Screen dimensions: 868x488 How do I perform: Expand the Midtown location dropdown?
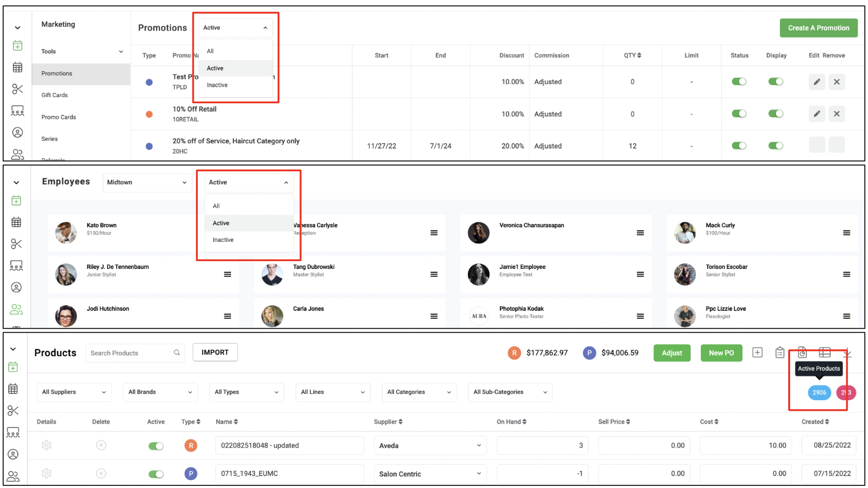tap(147, 182)
